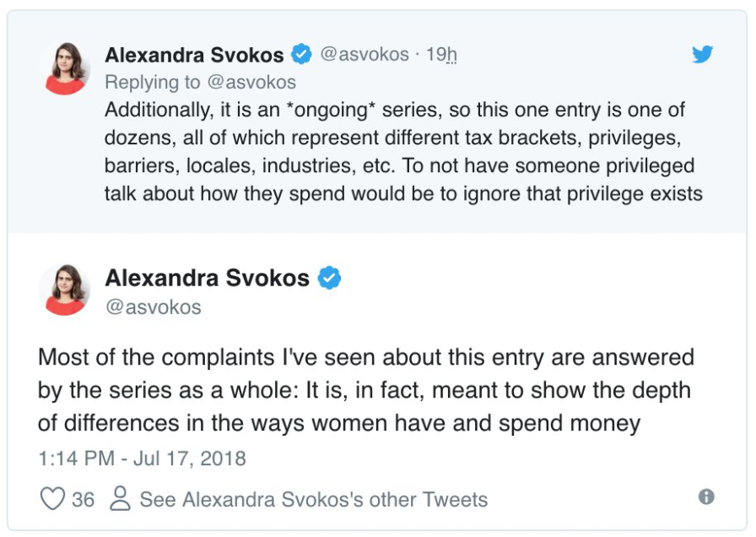Click the '@asvokos' handle beside '19h'
This screenshot has height=537, width=756.
[x=364, y=54]
